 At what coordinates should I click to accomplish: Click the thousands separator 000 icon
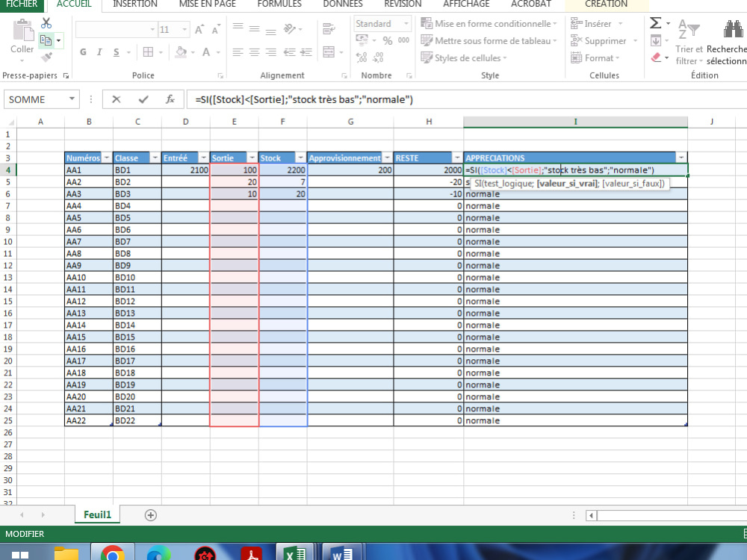click(x=403, y=40)
